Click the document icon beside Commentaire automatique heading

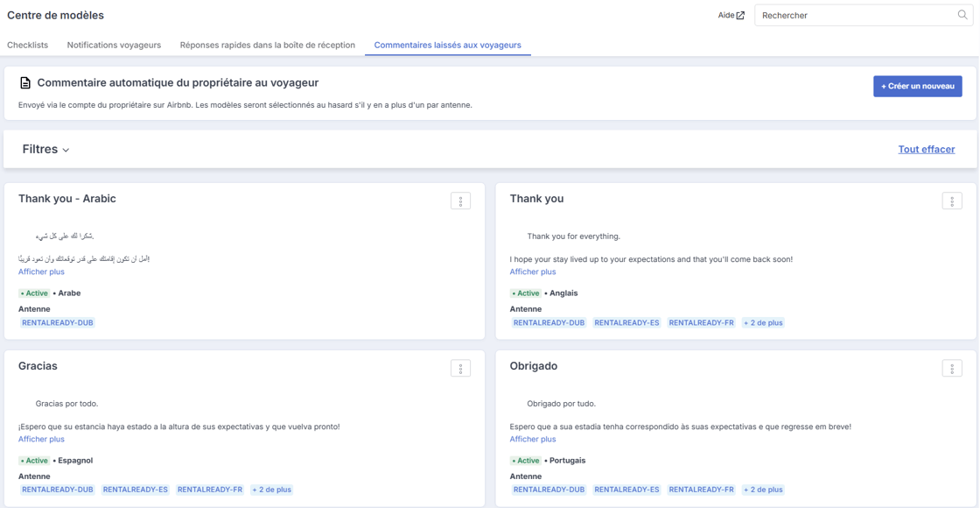[x=25, y=83]
